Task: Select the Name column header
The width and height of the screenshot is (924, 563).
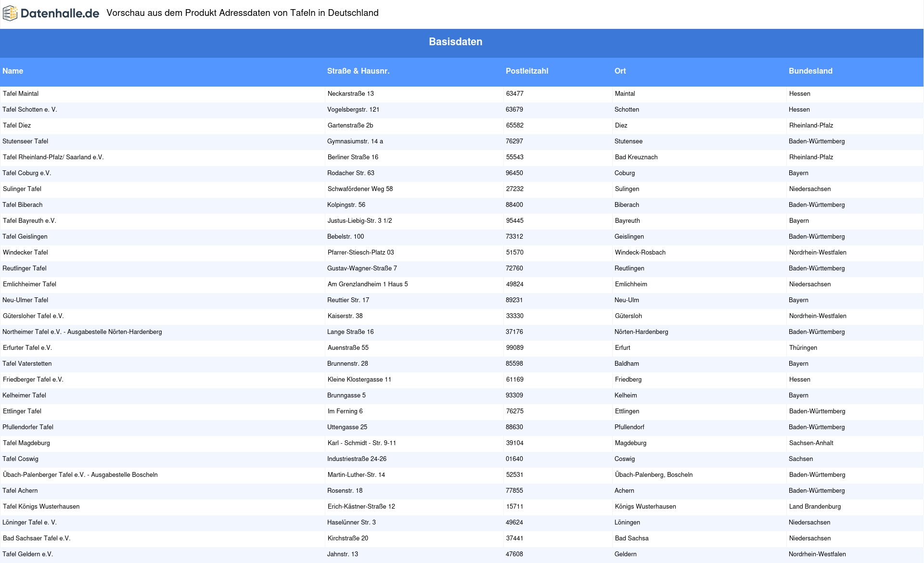Action: pos(13,71)
